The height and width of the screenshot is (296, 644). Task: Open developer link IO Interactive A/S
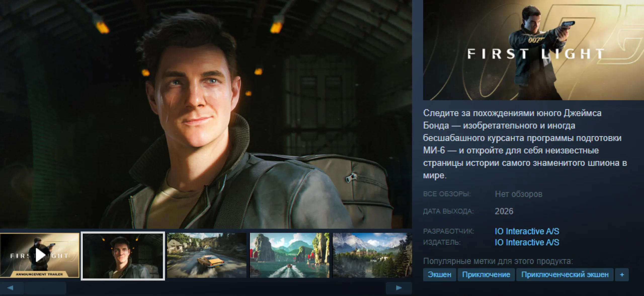[527, 231]
